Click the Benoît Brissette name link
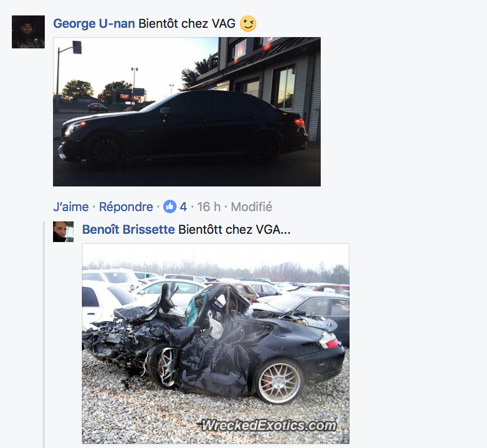 [x=128, y=230]
